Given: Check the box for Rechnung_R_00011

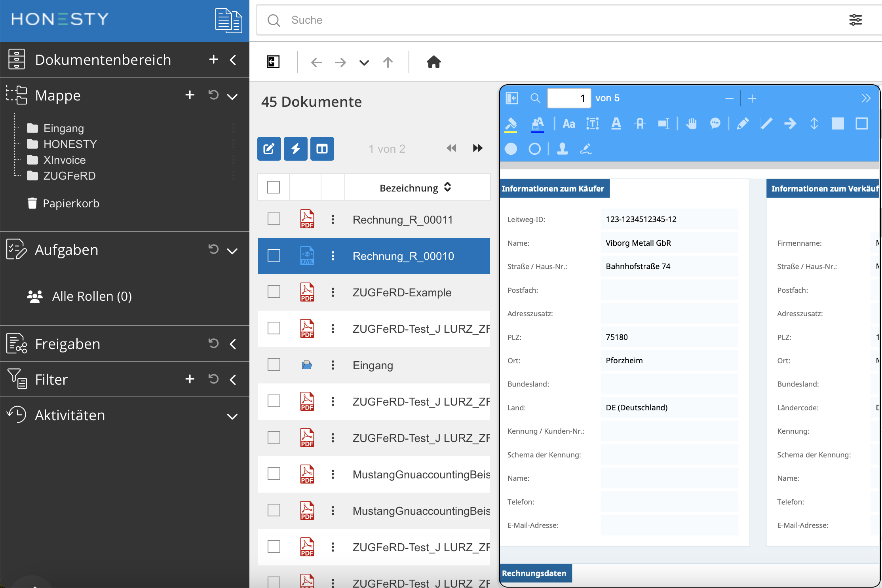Looking at the screenshot, I should [274, 219].
